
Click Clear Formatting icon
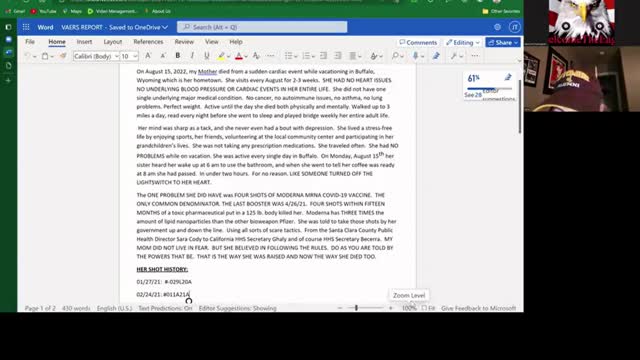tap(256, 56)
